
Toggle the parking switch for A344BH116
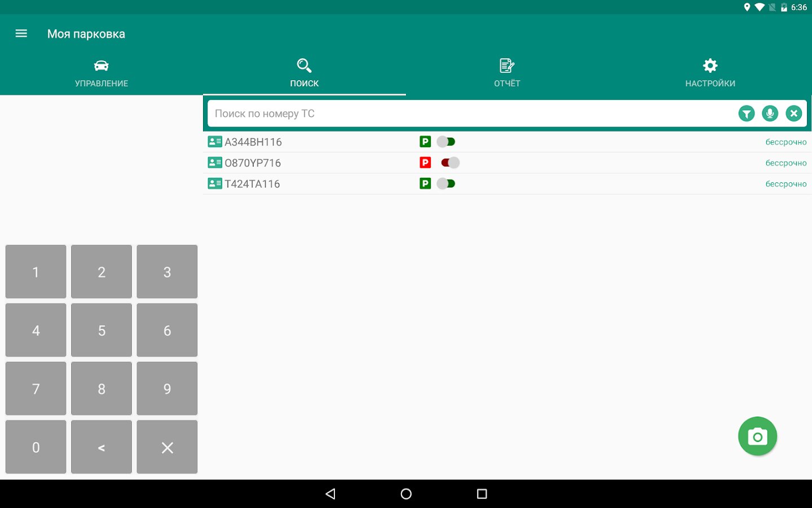coord(446,142)
